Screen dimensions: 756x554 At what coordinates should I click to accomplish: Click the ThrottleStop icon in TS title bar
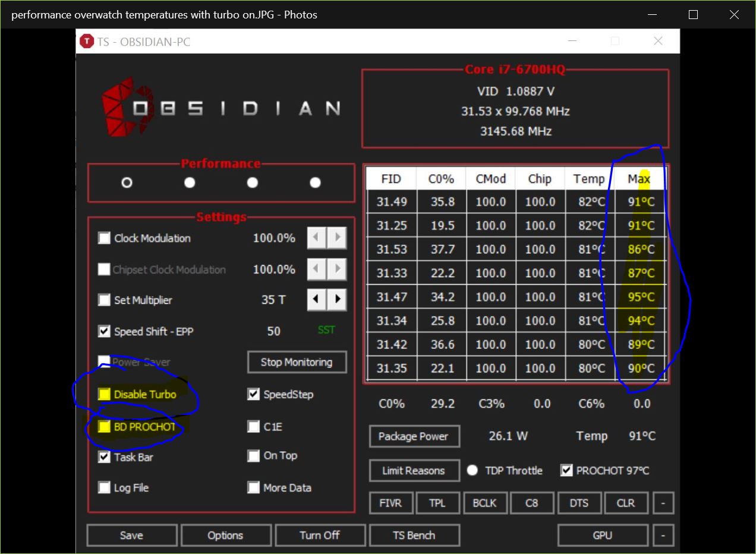click(x=87, y=42)
